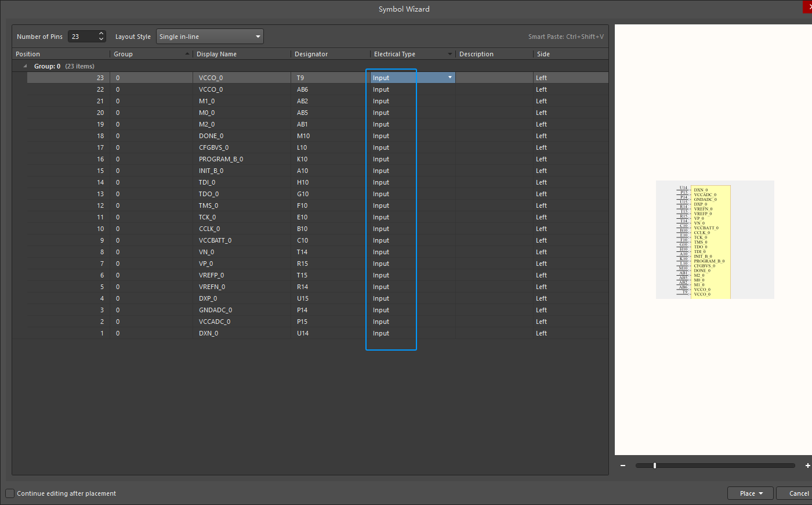This screenshot has height=505, width=812.
Task: Select the CCLK_0 display name cell
Action: coord(242,229)
